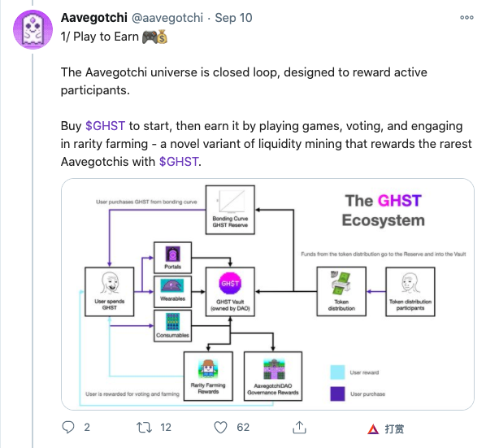The width and height of the screenshot is (486, 448).
Task: Retweet using the retweet arrows icon
Action: pyautogui.click(x=144, y=427)
